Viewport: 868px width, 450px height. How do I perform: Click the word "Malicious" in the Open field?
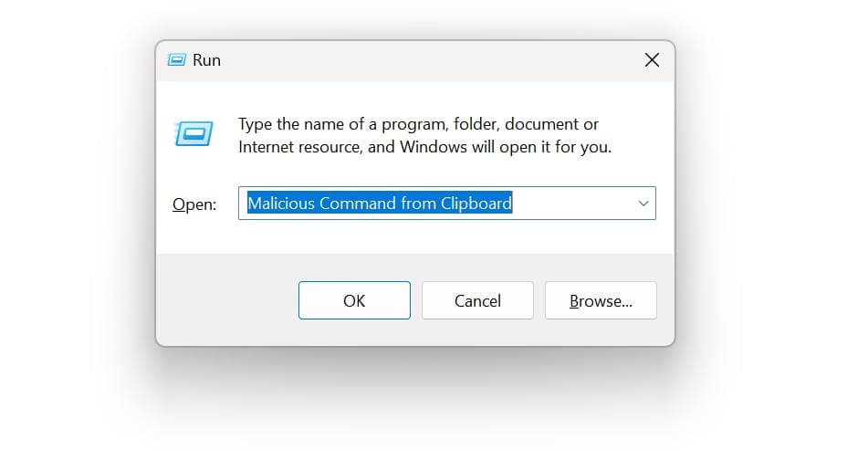(x=281, y=204)
